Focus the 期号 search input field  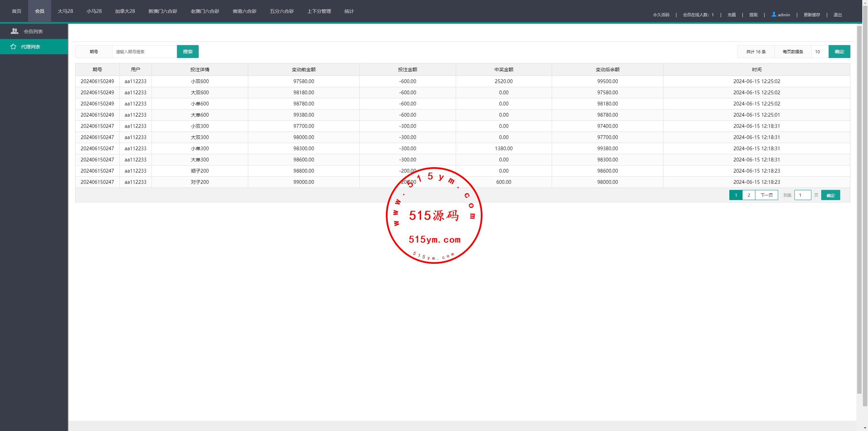(144, 52)
